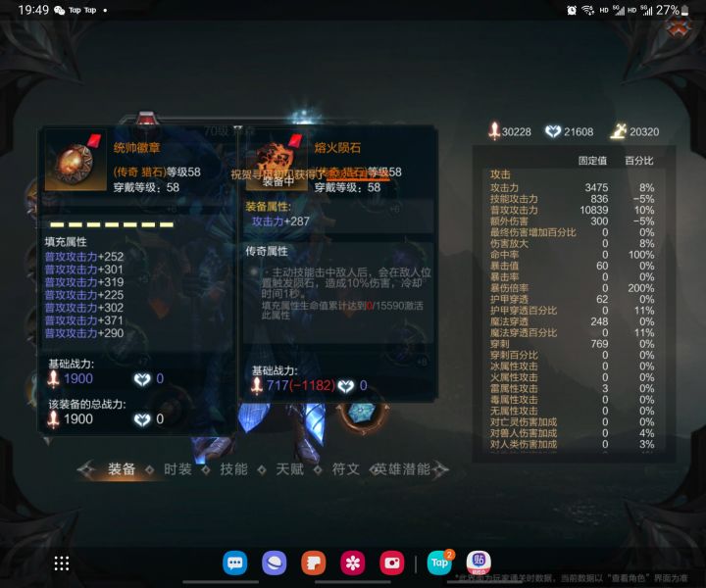Launch the red Camera app from dock

pyautogui.click(x=391, y=563)
